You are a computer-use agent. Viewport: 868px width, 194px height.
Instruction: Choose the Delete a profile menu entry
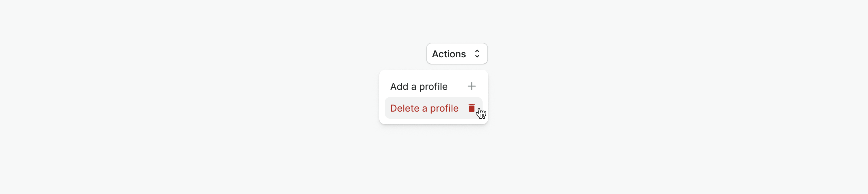[x=424, y=108]
